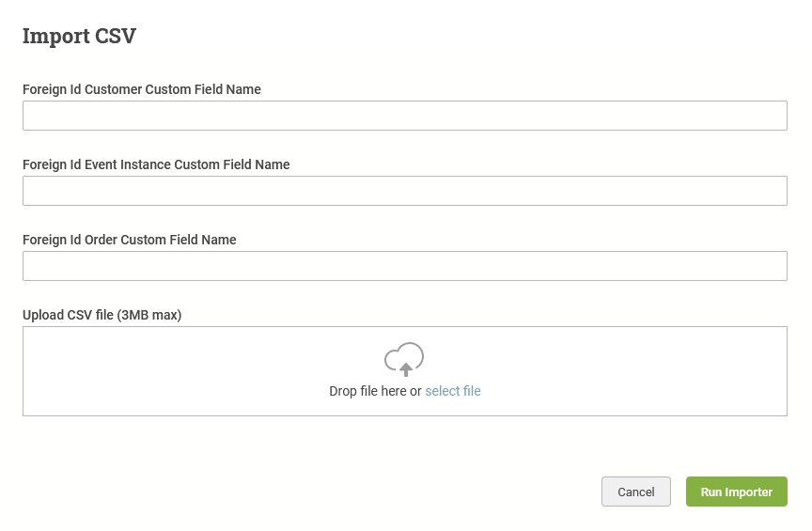812x531 pixels.
Task: Click the upward arrow inside the cloud
Action: (x=406, y=369)
